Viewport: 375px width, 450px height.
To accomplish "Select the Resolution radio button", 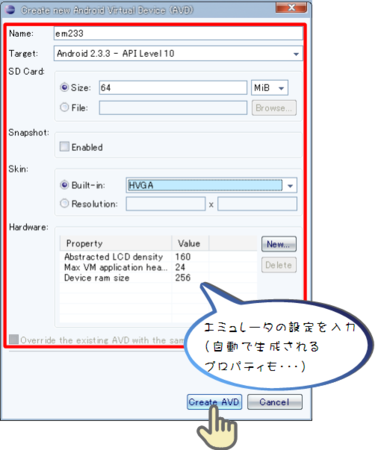I will [x=64, y=203].
